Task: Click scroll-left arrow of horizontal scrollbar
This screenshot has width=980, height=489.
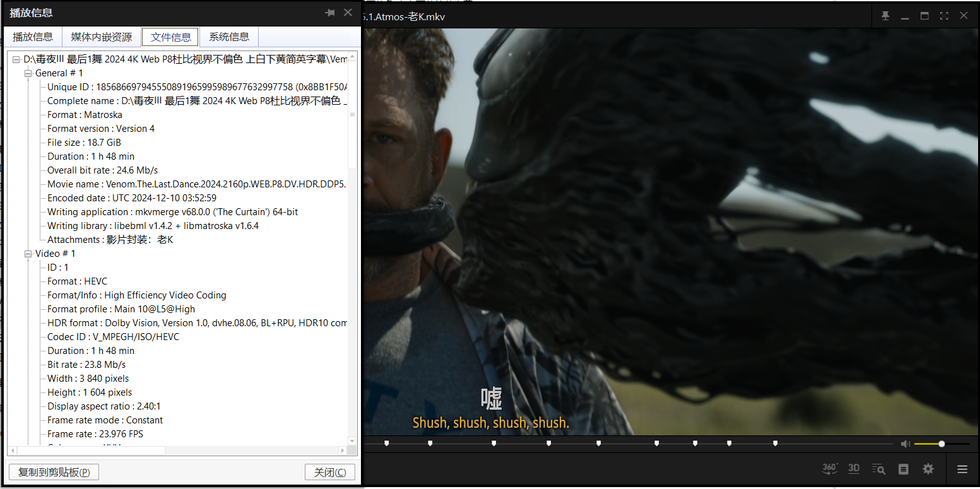Action: (12, 451)
